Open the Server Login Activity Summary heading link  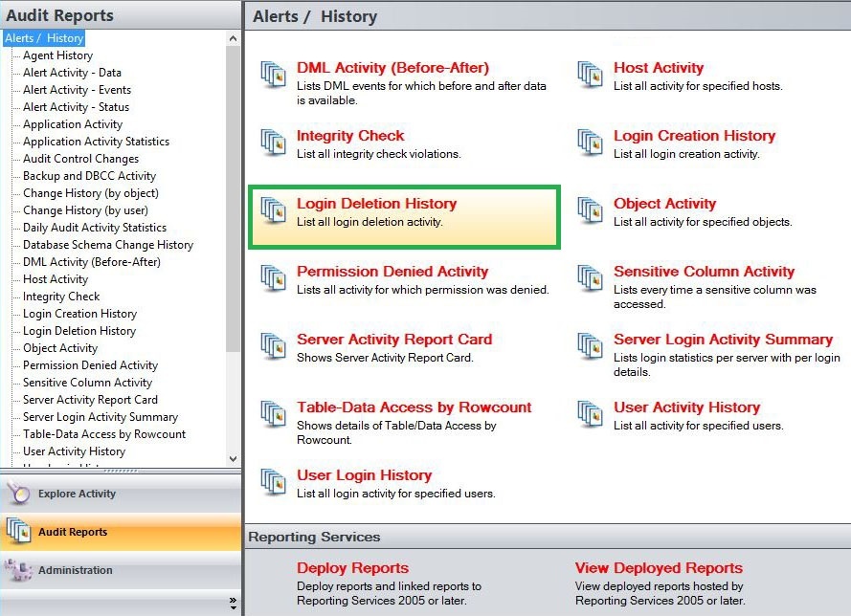click(x=723, y=339)
